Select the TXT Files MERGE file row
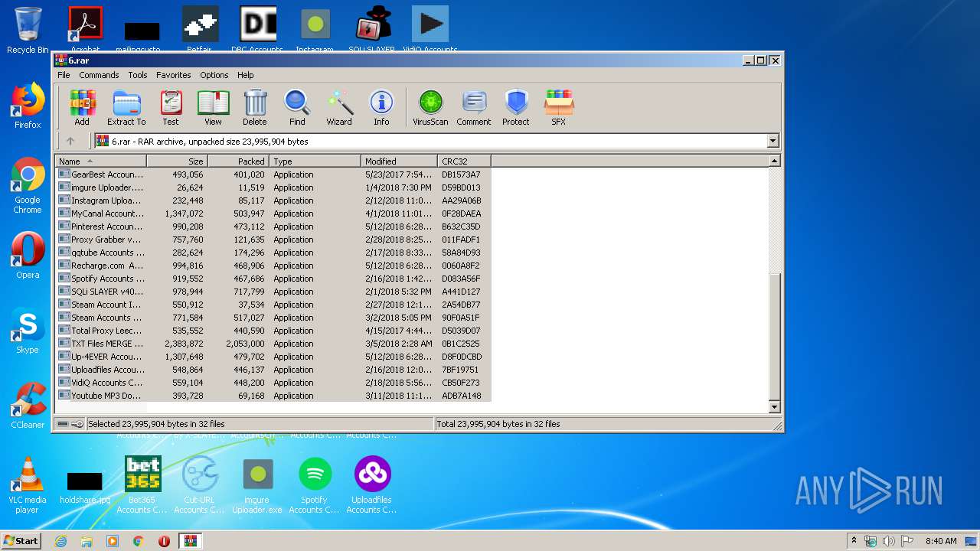 (x=273, y=344)
